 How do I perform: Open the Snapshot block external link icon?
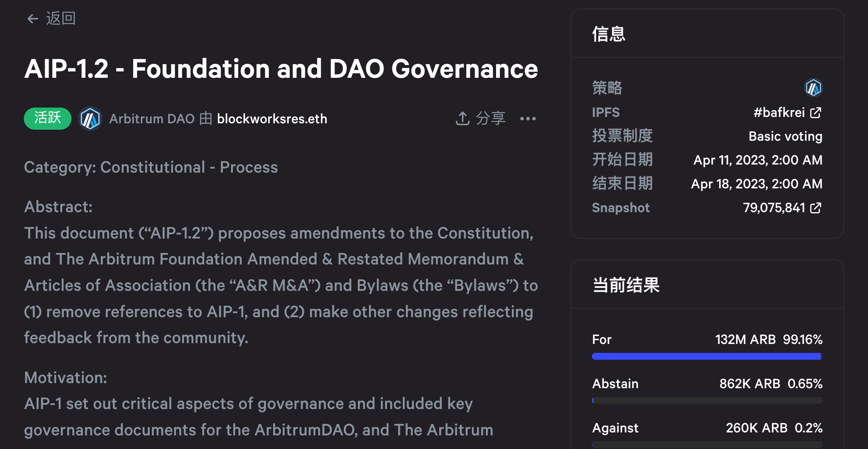pos(816,208)
